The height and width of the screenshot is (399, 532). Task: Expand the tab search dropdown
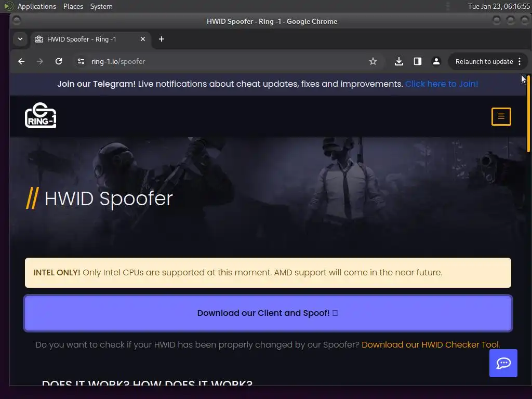tap(20, 39)
